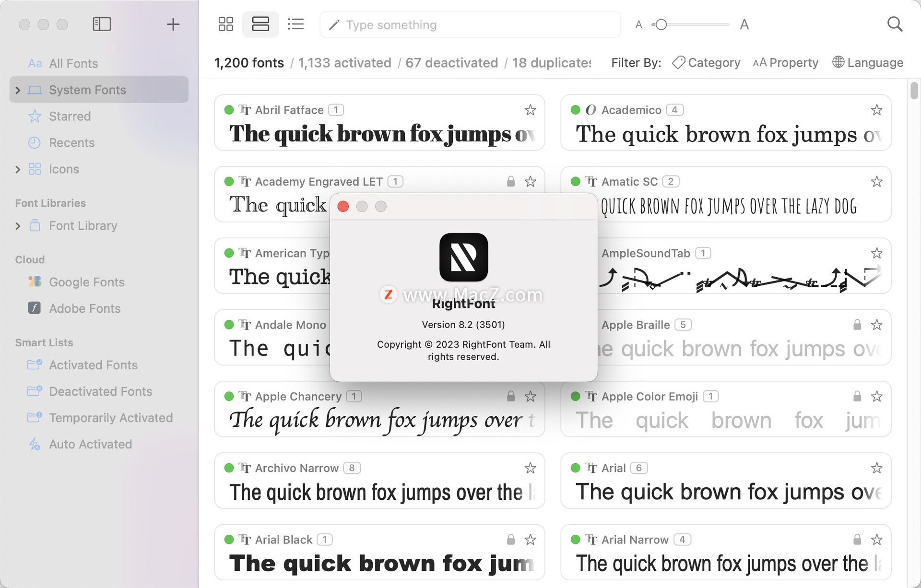Image resolution: width=921 pixels, height=588 pixels.
Task: Click lock icon on Arial Narrow
Action: pyautogui.click(x=857, y=540)
